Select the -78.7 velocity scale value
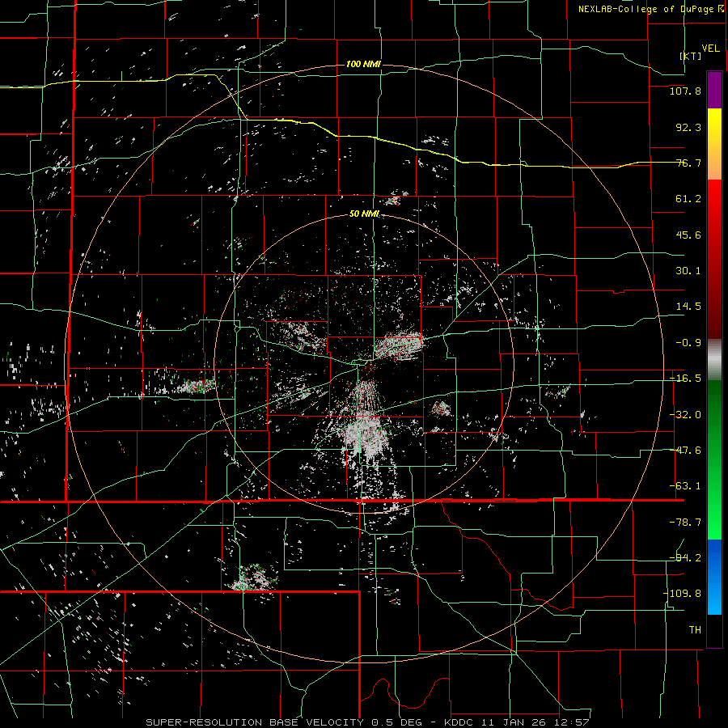Image resolution: width=728 pixels, height=728 pixels. pos(685,523)
